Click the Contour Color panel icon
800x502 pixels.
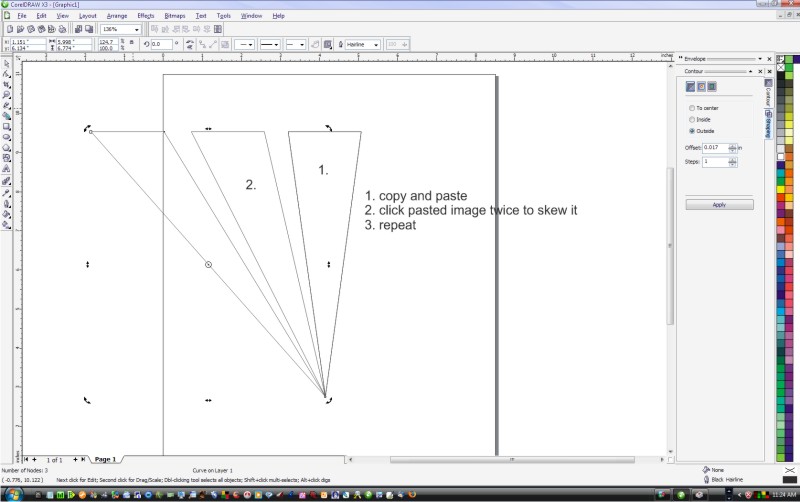coord(701,87)
